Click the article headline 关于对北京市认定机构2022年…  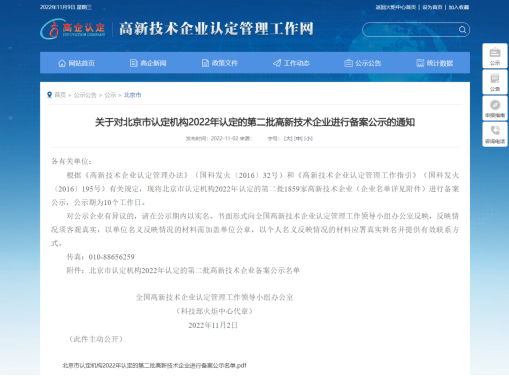255,122
